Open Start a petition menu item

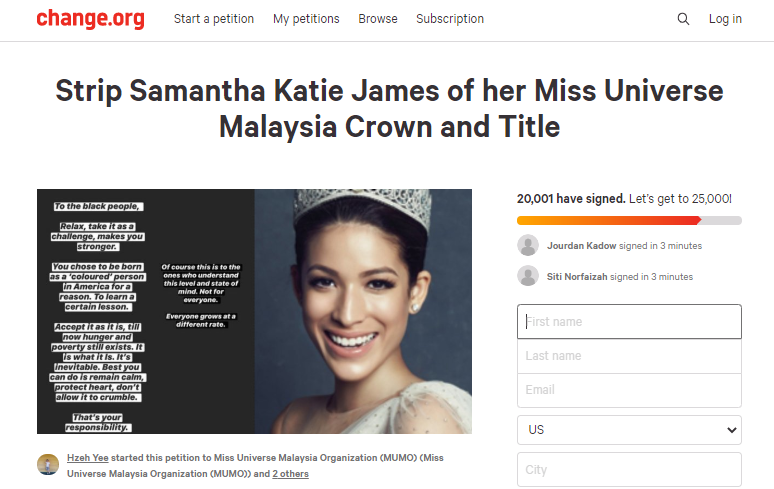214,19
